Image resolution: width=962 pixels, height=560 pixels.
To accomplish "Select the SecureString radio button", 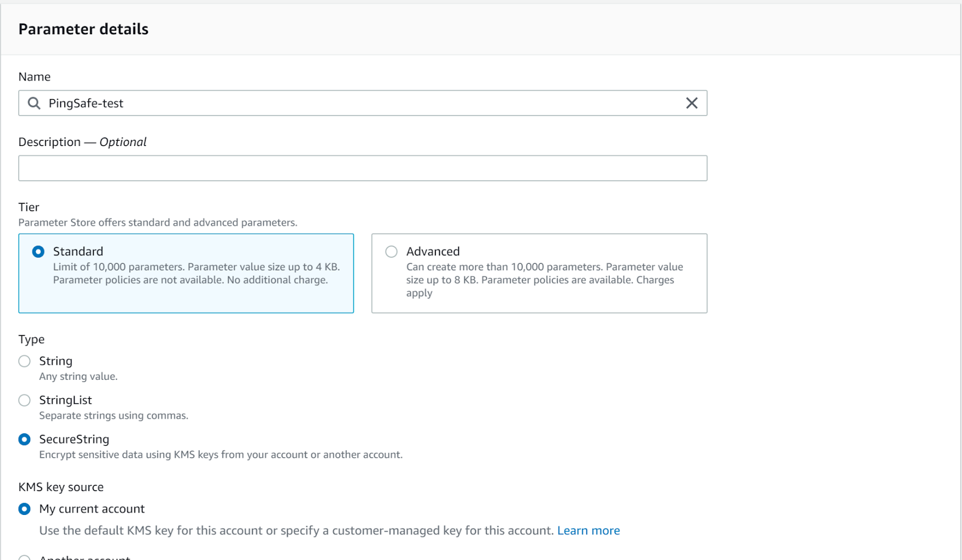I will pyautogui.click(x=25, y=439).
